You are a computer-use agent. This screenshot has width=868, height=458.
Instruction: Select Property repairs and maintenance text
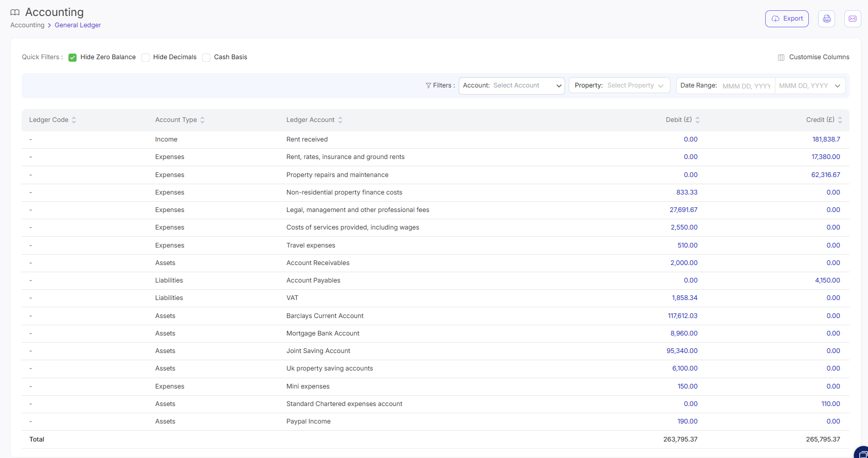pos(337,175)
